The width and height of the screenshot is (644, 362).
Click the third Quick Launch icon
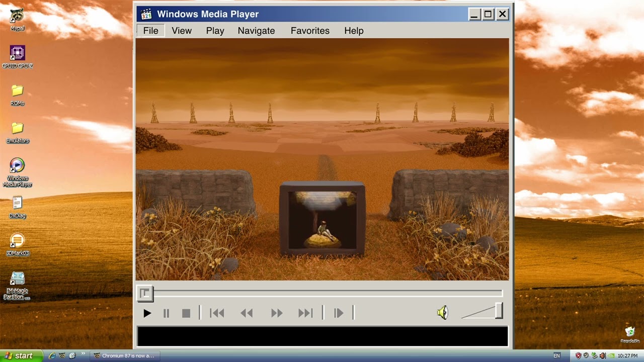point(72,355)
